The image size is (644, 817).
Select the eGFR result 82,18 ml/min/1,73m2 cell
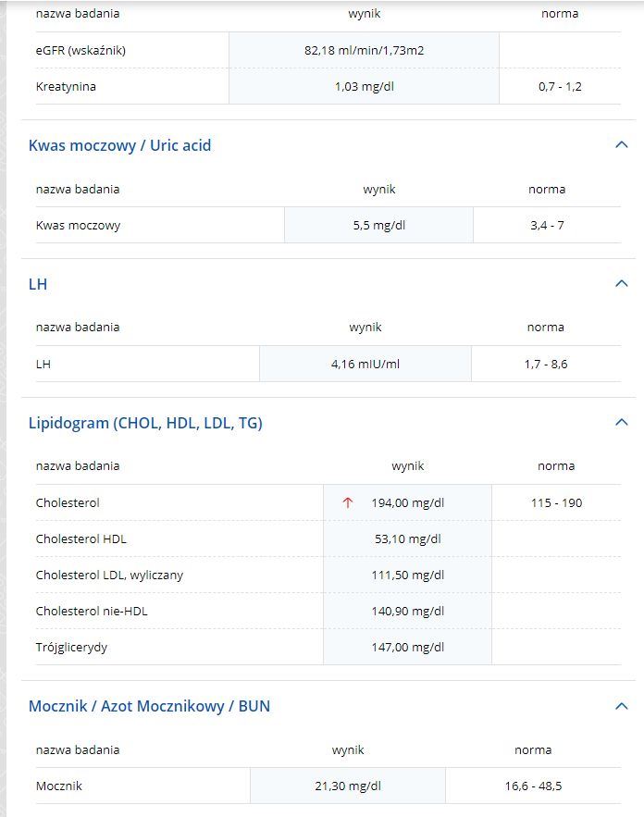(364, 50)
